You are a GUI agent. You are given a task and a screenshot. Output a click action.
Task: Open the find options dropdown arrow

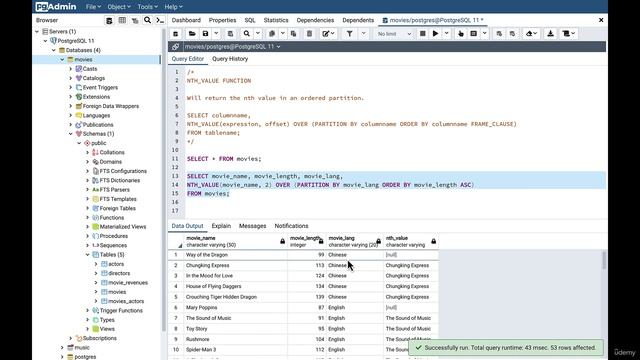(258, 34)
